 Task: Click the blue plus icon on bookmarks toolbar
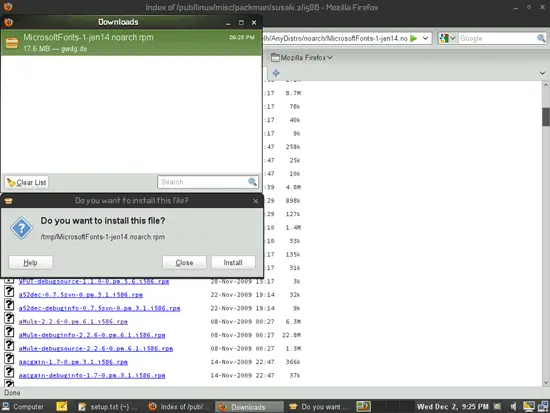tap(276, 73)
